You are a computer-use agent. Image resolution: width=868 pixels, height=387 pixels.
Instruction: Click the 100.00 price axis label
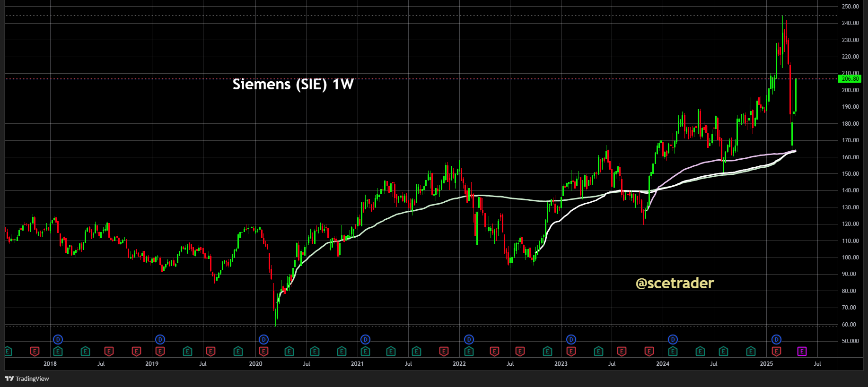coord(850,258)
